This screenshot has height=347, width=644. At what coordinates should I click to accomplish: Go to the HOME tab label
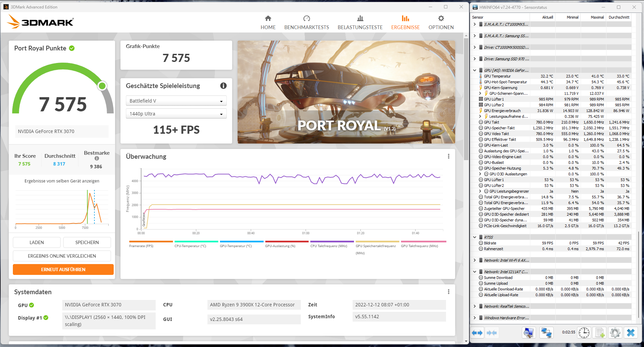[268, 27]
